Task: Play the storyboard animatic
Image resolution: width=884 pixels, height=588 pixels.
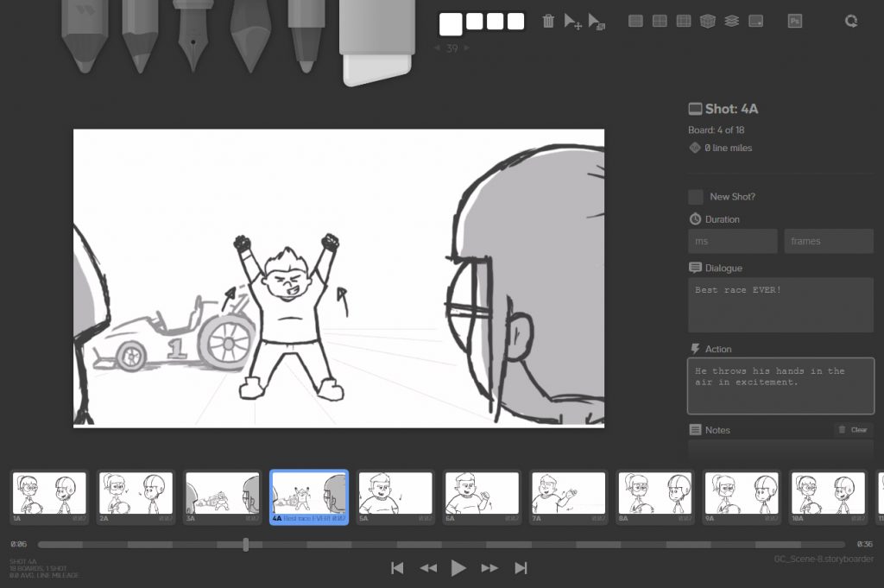Action: [458, 568]
